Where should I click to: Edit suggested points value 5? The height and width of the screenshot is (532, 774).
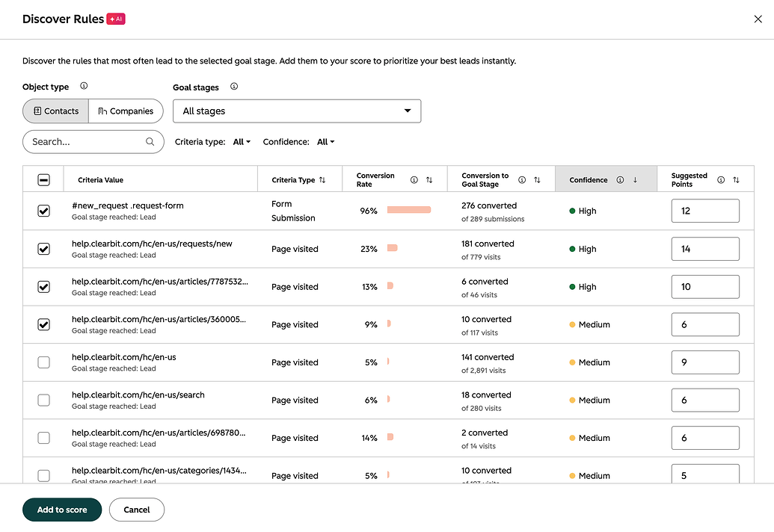coord(705,474)
